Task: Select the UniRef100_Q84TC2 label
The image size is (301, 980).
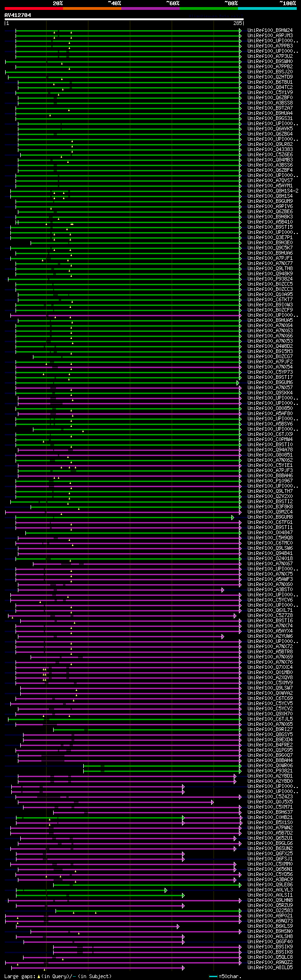Action: tap(270, 87)
